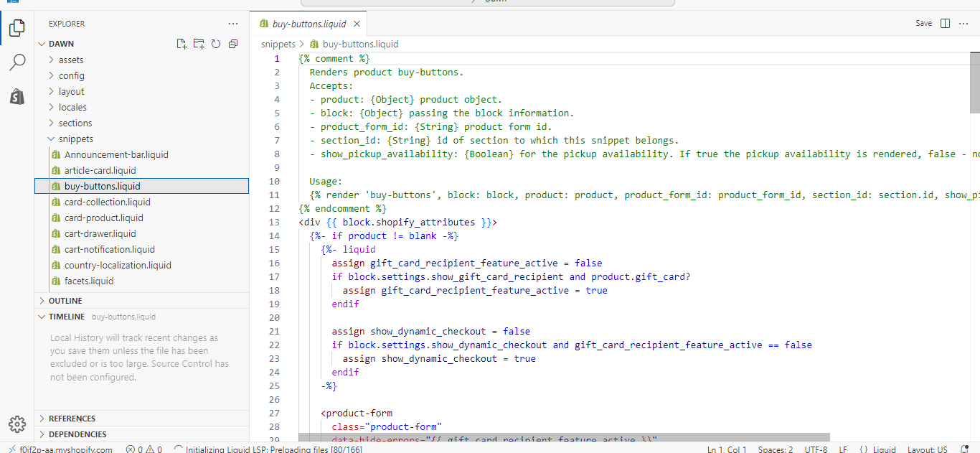
Task: Create a new file in DAWN explorer
Action: click(x=182, y=44)
